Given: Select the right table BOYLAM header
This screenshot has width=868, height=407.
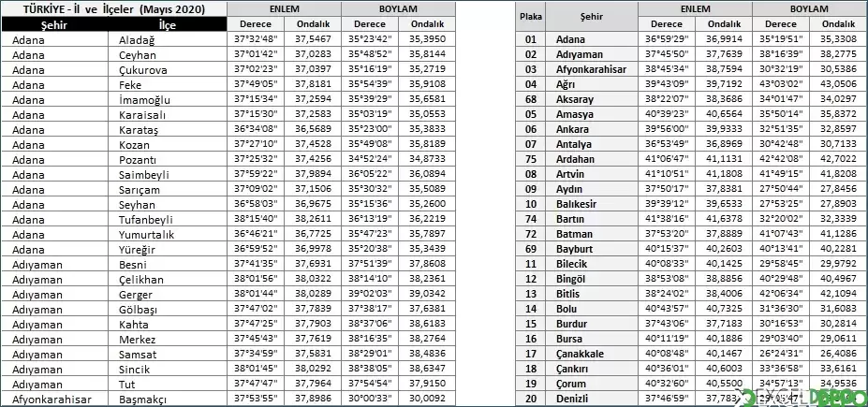Looking at the screenshot, I should pos(809,9).
